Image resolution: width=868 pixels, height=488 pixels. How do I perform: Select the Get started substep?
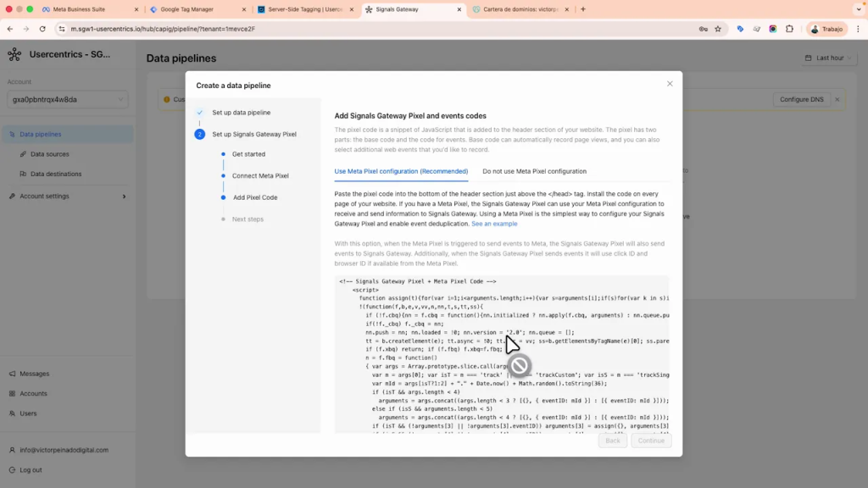pyautogui.click(x=248, y=154)
